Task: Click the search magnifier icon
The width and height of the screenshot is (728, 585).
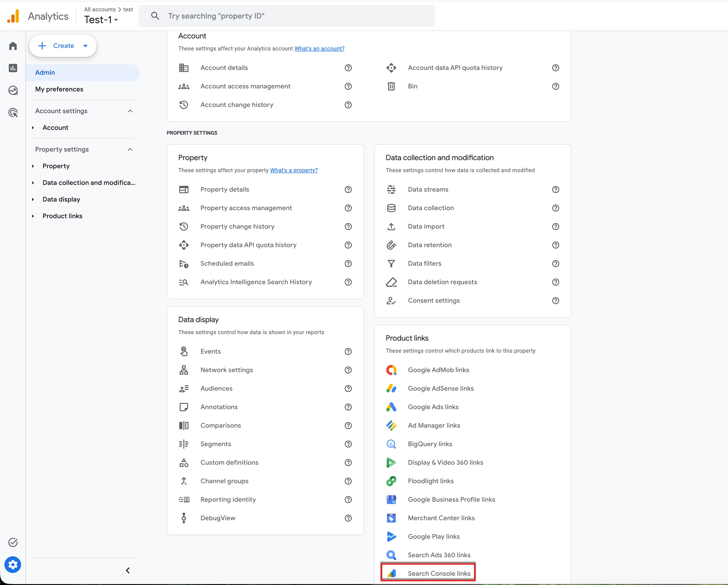Action: point(155,16)
